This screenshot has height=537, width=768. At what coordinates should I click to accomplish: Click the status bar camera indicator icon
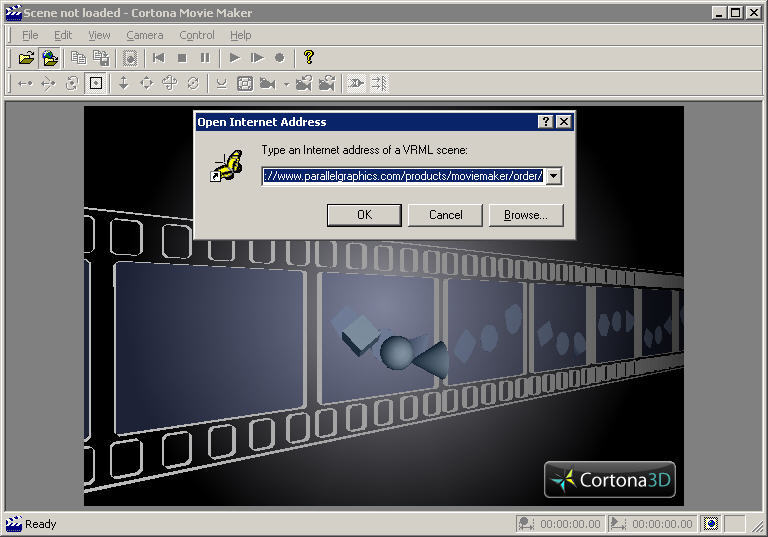pyautogui.click(x=711, y=524)
